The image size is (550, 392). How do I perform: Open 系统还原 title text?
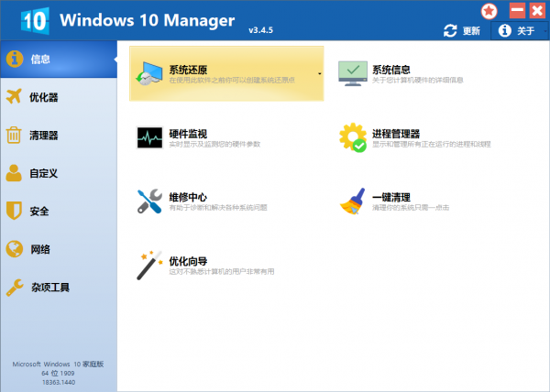point(188,70)
